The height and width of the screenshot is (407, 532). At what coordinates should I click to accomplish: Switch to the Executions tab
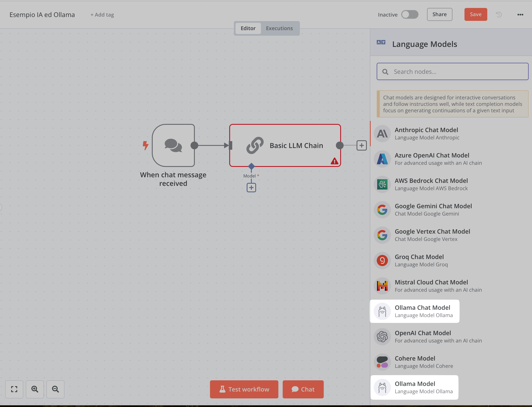(279, 28)
